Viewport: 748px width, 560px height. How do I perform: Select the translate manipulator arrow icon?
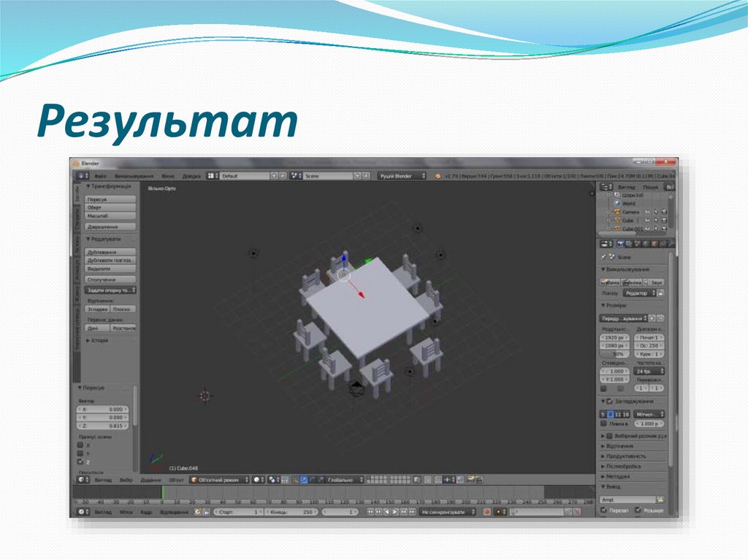tap(304, 480)
